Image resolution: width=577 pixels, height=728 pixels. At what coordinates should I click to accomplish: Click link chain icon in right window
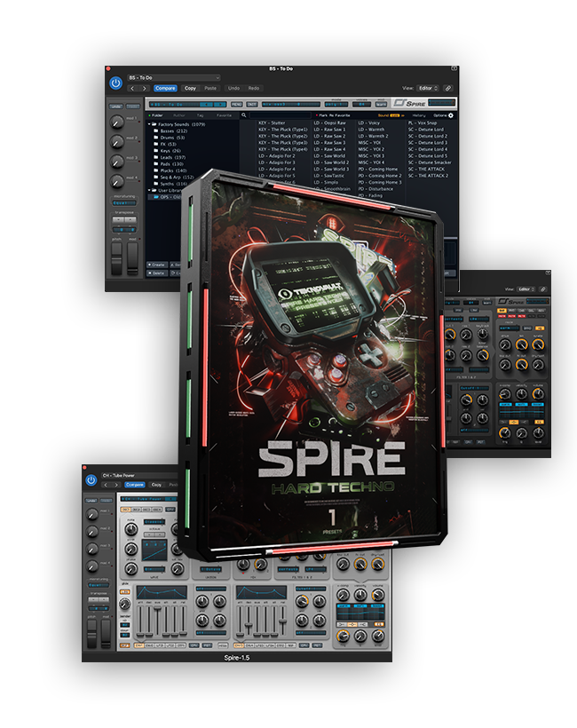[x=543, y=289]
